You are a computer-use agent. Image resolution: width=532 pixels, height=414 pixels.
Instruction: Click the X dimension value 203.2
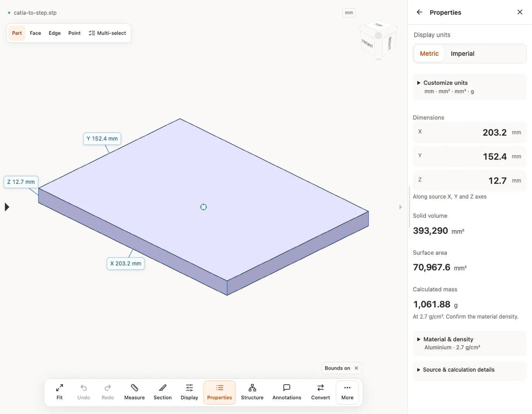click(x=494, y=132)
